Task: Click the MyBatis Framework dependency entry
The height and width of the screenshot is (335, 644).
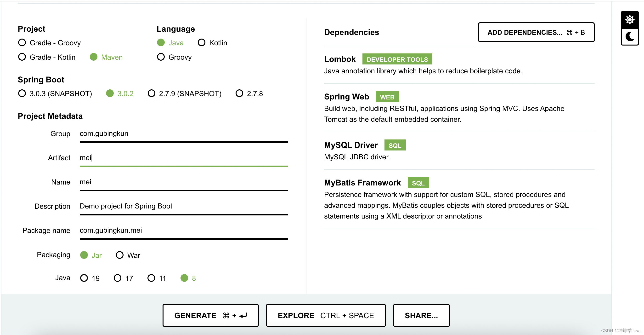Action: point(459,199)
